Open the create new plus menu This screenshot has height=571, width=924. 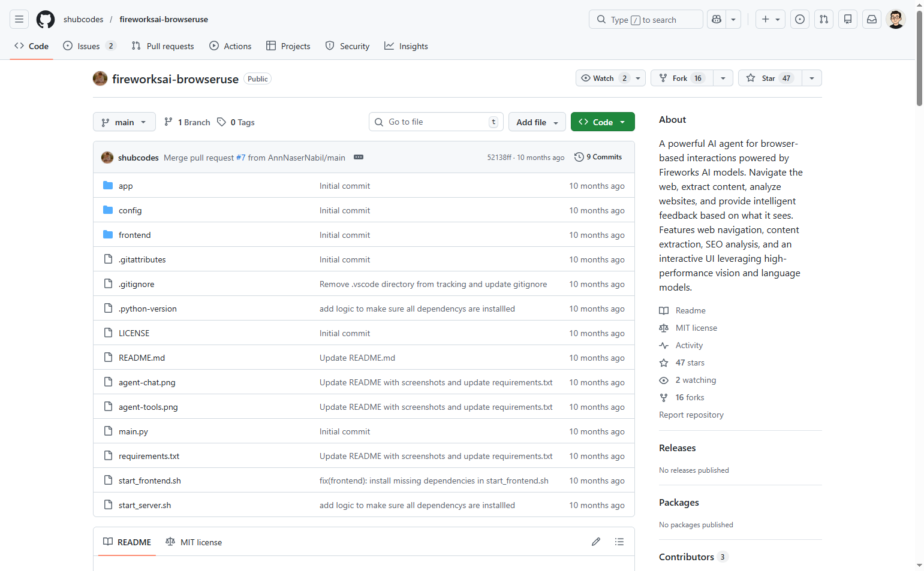[770, 19]
